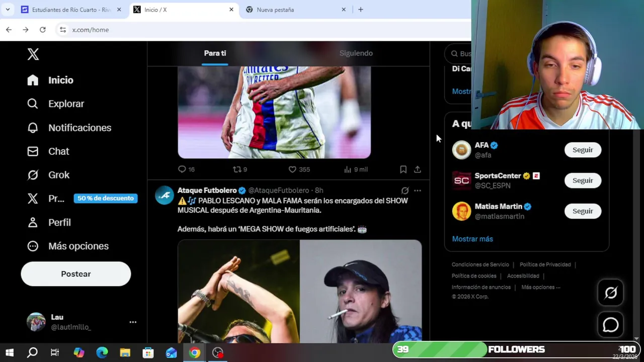Open Explorar in the sidebar
The width and height of the screenshot is (644, 362).
click(x=56, y=104)
